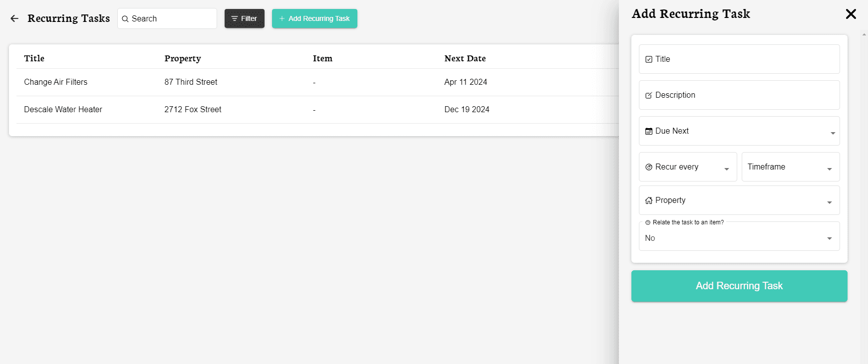Screen dimensions: 868x364
Task: Open the Filter button
Action: 244,18
